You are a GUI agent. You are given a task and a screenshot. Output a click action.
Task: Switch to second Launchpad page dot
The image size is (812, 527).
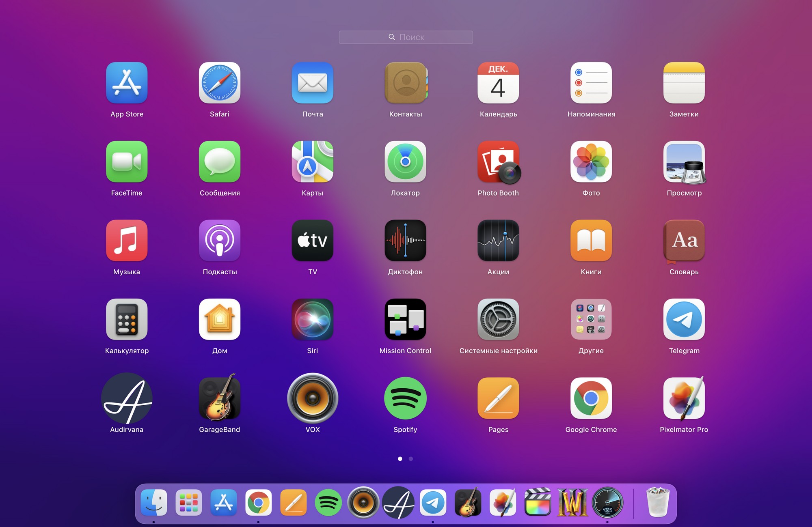pyautogui.click(x=411, y=459)
